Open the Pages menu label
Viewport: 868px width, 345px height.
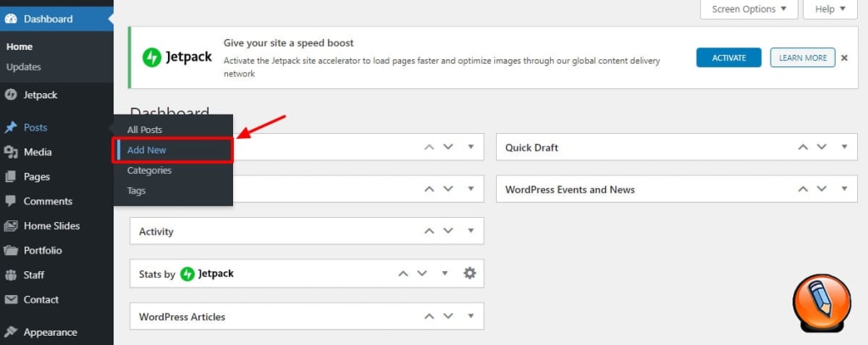tap(36, 176)
